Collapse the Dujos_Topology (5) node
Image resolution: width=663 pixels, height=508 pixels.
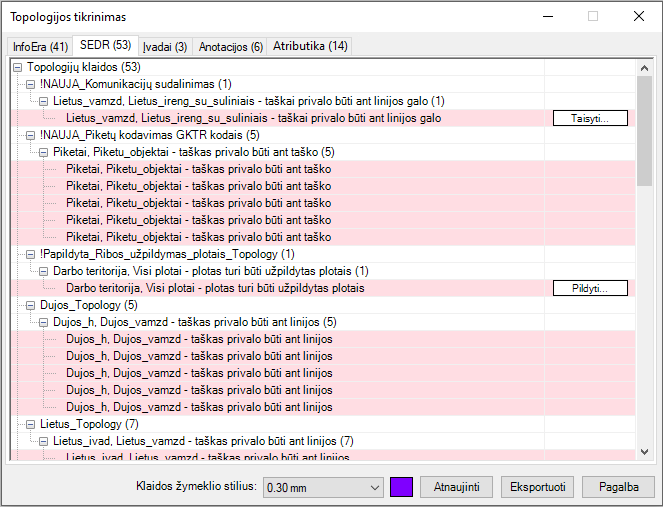(30, 305)
